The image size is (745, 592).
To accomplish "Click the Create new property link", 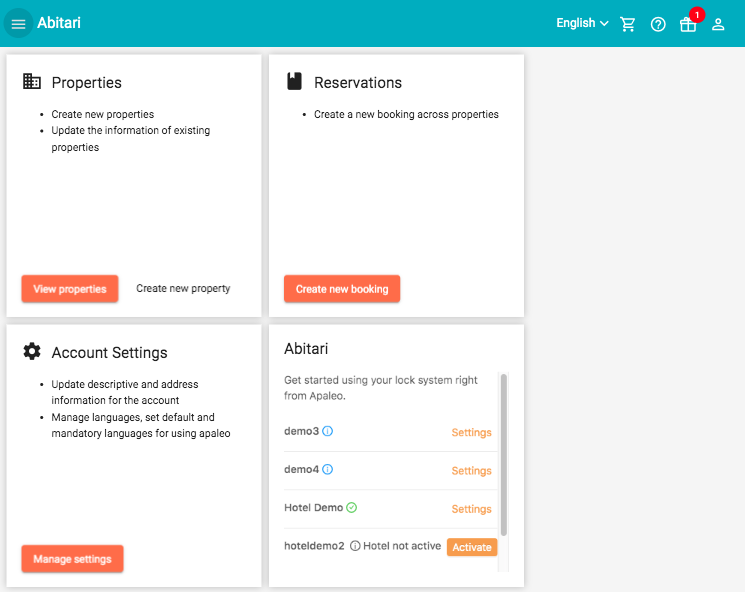I will [x=183, y=288].
